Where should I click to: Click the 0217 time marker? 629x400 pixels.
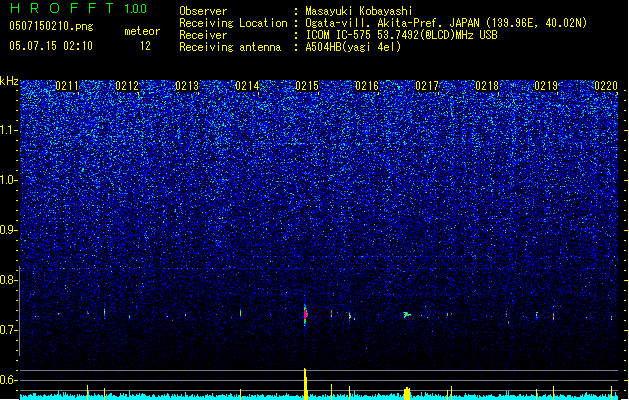coord(427,86)
